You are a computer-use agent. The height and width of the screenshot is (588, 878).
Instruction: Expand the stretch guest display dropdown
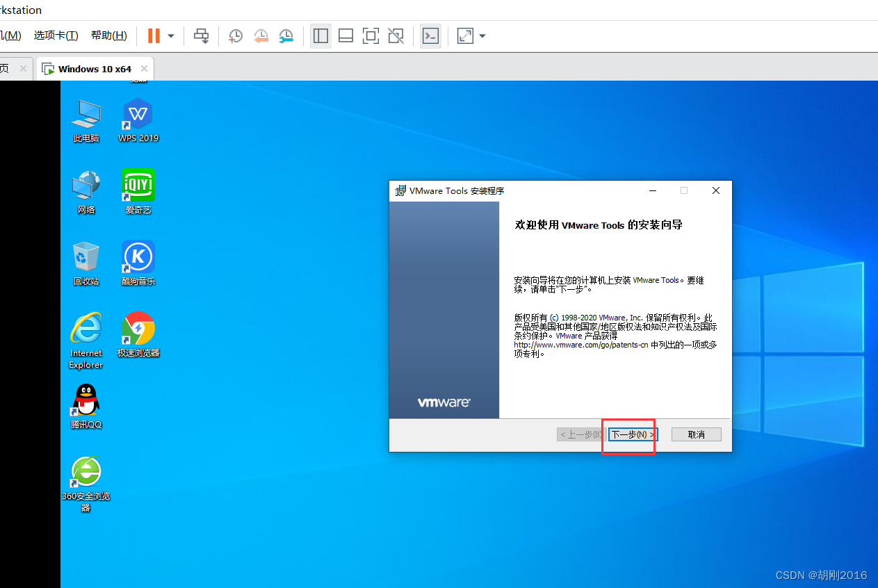482,35
